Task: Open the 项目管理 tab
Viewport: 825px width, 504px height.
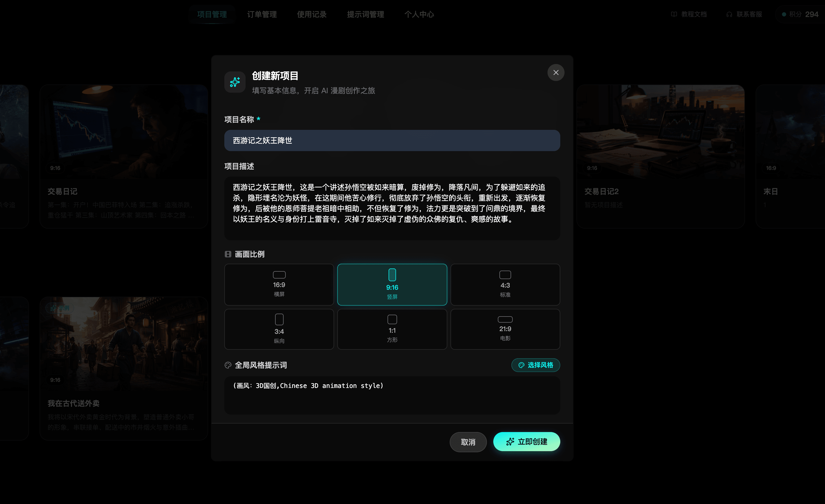Action: pos(212,14)
